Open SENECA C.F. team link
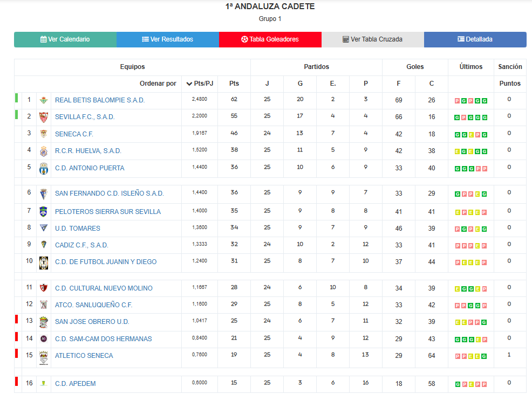The width and height of the screenshot is (532, 394). click(74, 134)
